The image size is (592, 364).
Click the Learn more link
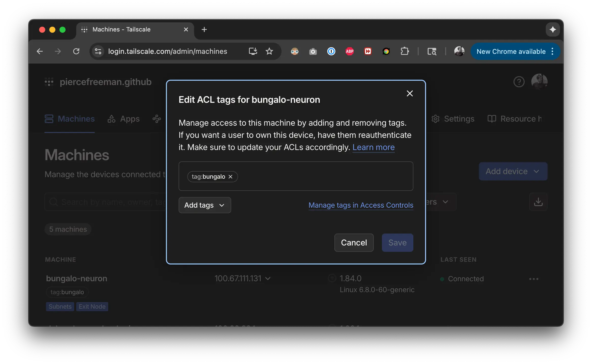[x=373, y=147]
